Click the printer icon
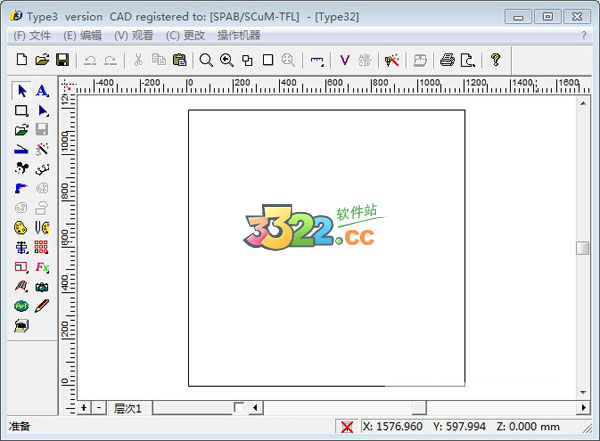This screenshot has width=600, height=441. pyautogui.click(x=447, y=60)
